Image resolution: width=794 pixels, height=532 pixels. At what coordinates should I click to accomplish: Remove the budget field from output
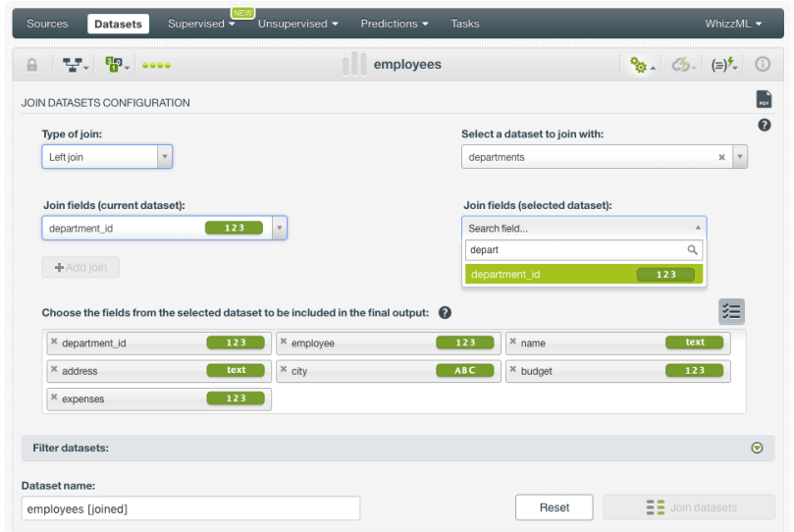(x=513, y=370)
